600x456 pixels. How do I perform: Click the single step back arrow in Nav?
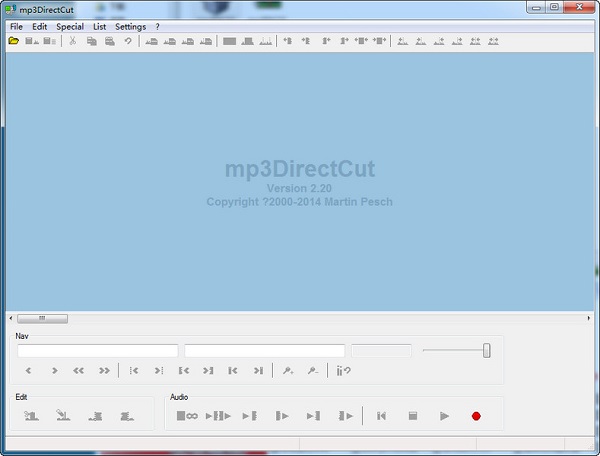click(x=29, y=371)
